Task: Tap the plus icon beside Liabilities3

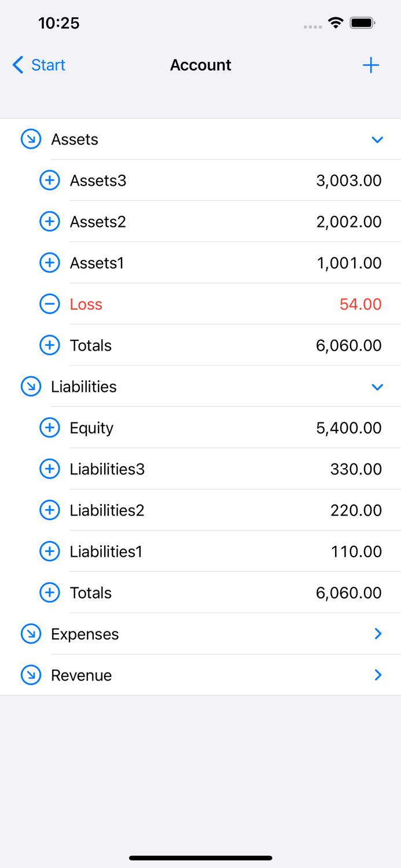Action: [x=50, y=469]
